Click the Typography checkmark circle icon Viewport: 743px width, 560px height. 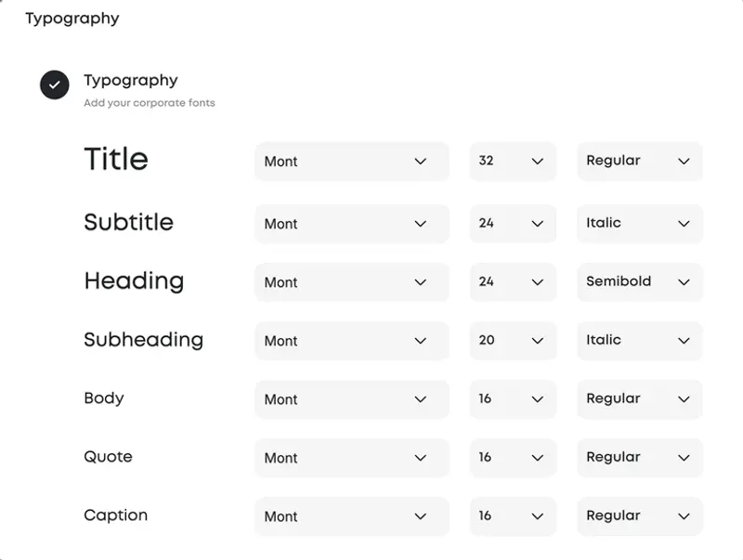55,85
